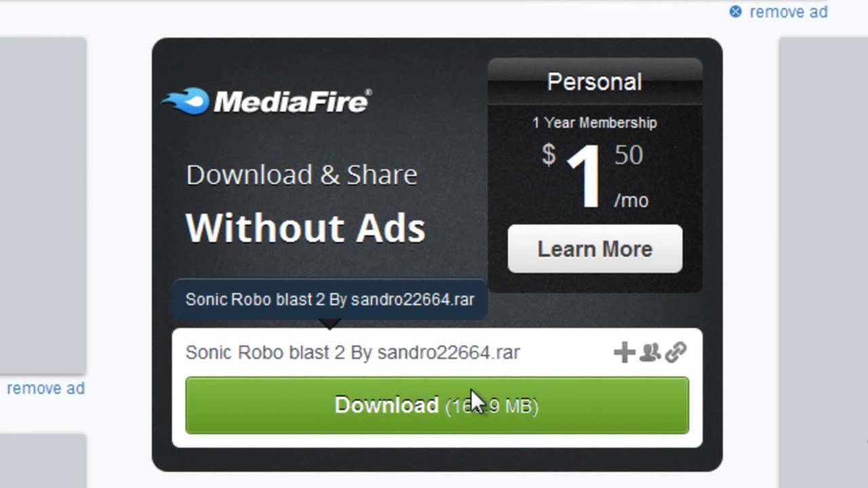The image size is (868, 488).
Task: Click the 1 Year Membership label
Action: (x=595, y=123)
